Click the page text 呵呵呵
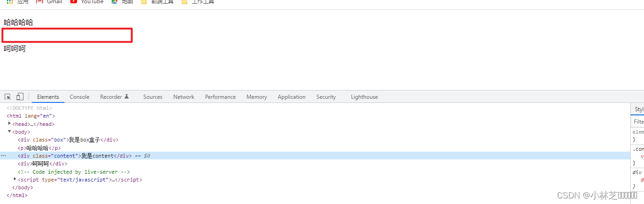644x204 pixels. (x=15, y=48)
